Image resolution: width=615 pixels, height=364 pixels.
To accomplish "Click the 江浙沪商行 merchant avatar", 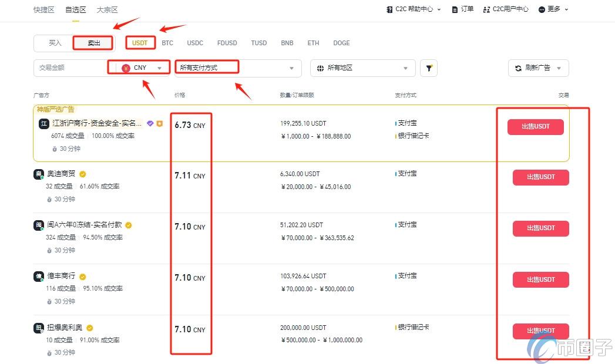I will click(x=43, y=124).
